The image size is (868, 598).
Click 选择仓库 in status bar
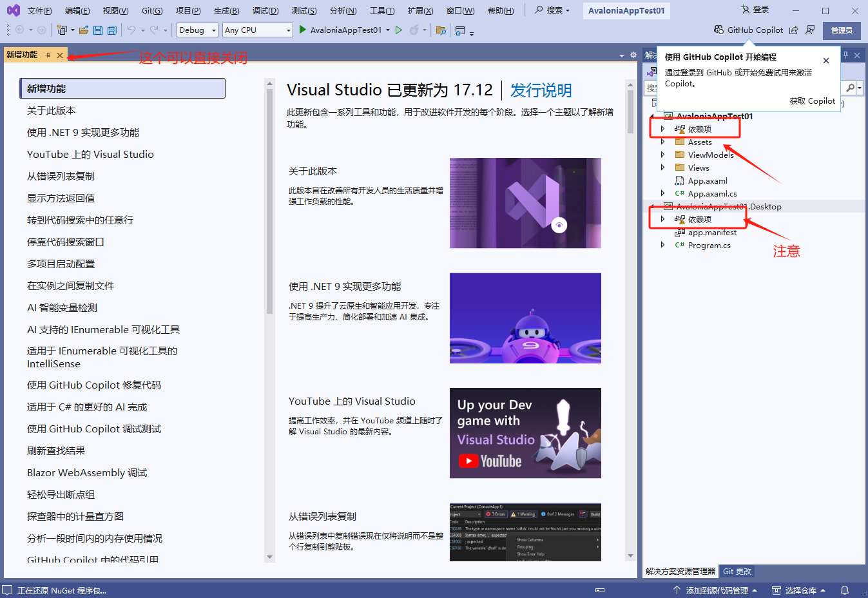pos(799,590)
